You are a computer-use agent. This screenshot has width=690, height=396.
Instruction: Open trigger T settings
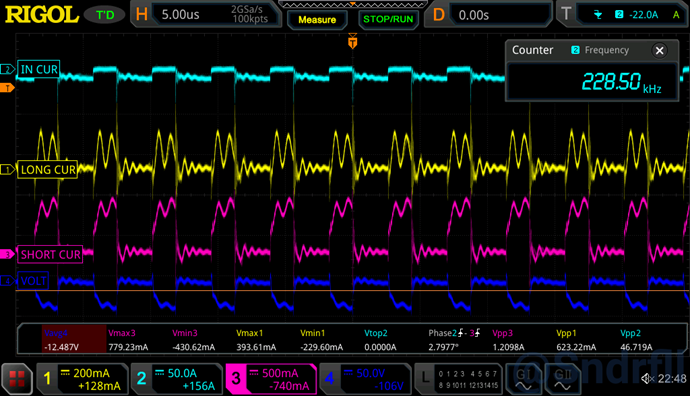pyautogui.click(x=622, y=15)
